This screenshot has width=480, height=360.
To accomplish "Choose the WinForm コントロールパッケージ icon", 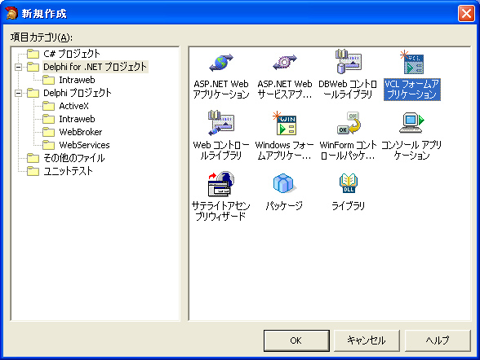I will pyautogui.click(x=348, y=123).
